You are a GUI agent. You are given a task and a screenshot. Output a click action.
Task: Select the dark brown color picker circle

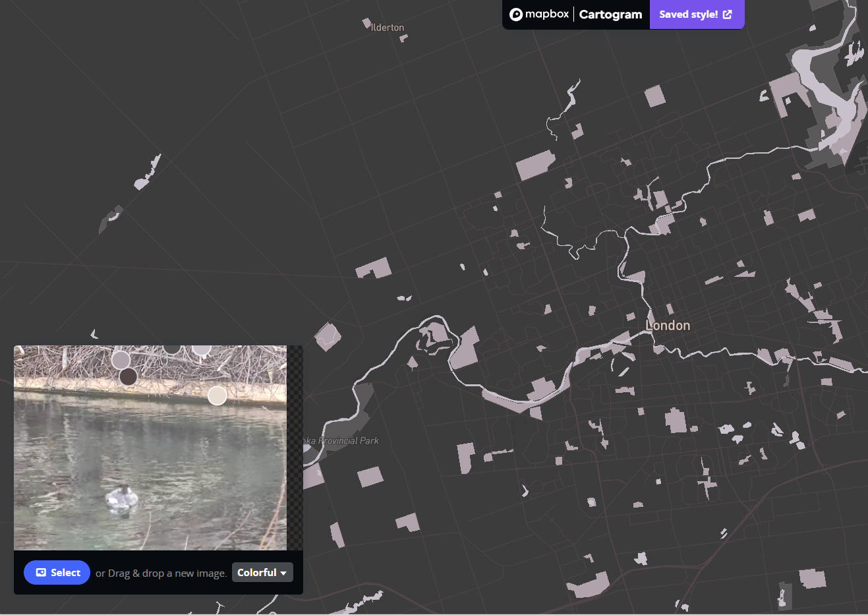129,376
